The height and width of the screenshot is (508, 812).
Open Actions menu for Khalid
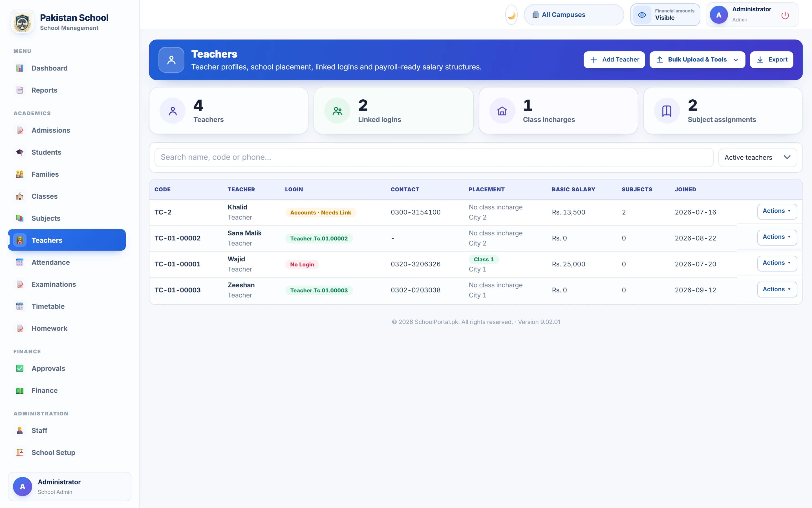777,211
